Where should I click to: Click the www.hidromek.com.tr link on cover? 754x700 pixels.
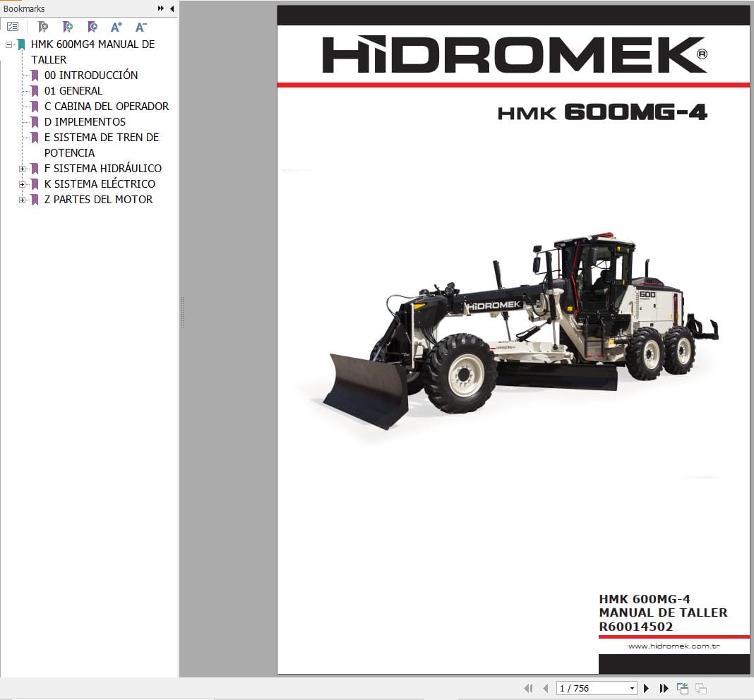[x=674, y=646]
